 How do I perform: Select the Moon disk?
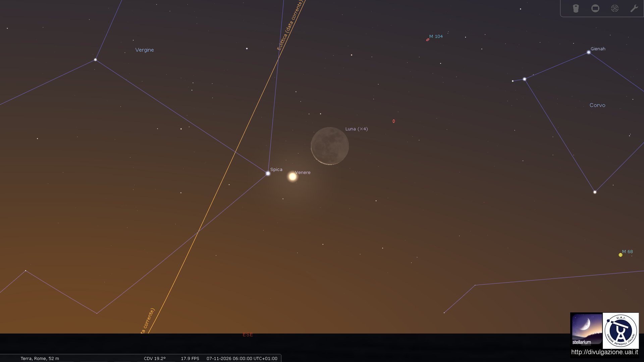(330, 146)
